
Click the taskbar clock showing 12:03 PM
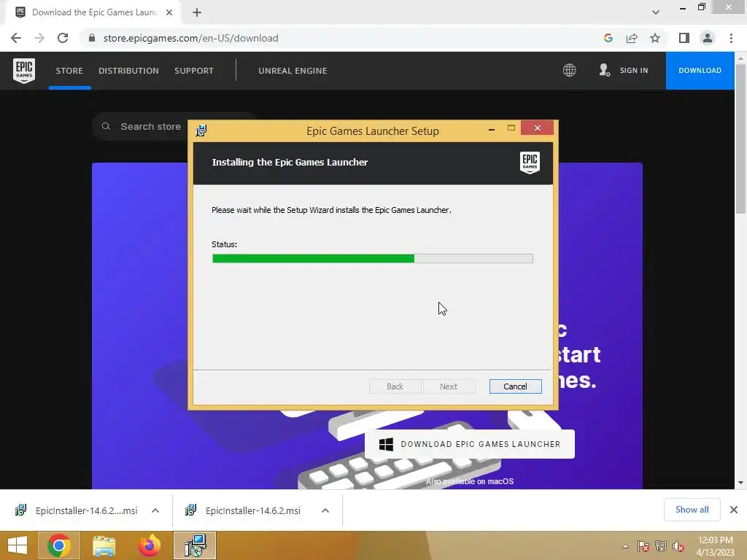pyautogui.click(x=715, y=546)
